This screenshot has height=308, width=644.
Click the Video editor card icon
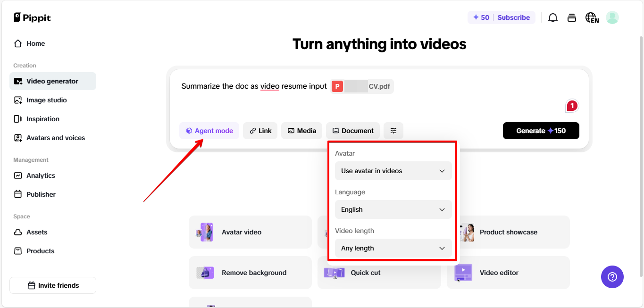point(463,273)
